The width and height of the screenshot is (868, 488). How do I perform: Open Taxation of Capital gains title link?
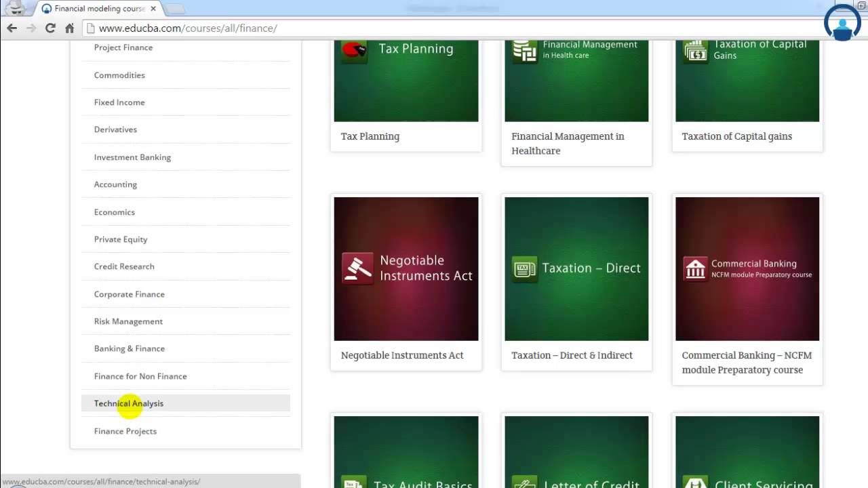[737, 136]
